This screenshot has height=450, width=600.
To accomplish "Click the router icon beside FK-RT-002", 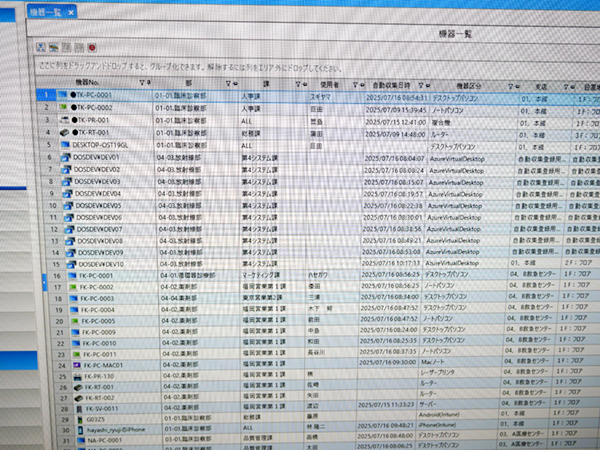I will point(78,398).
